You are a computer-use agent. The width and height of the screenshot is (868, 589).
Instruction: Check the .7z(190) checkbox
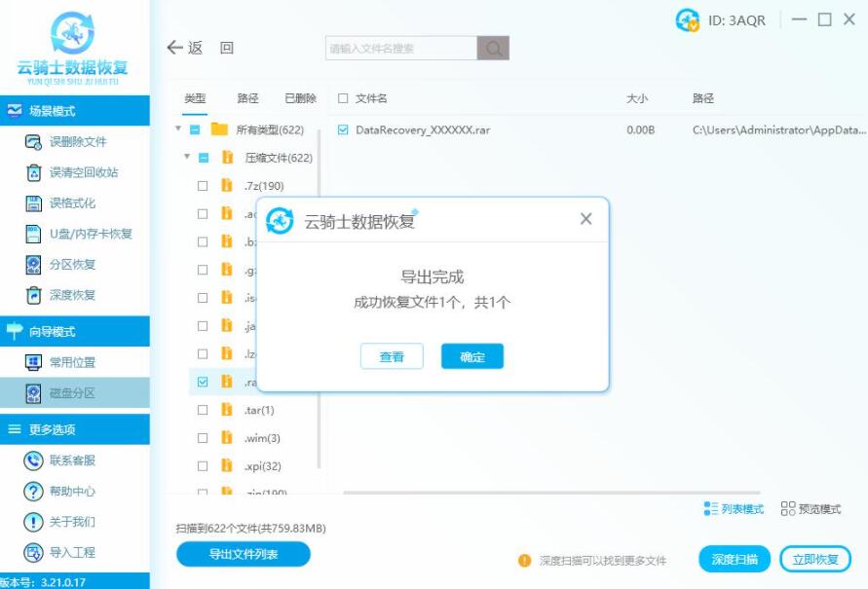coord(203,186)
